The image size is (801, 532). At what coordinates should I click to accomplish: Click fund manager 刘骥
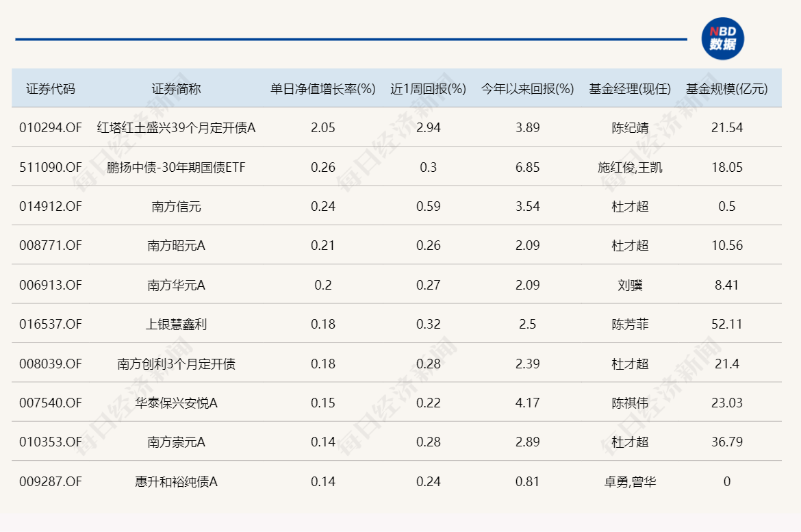[x=630, y=285]
